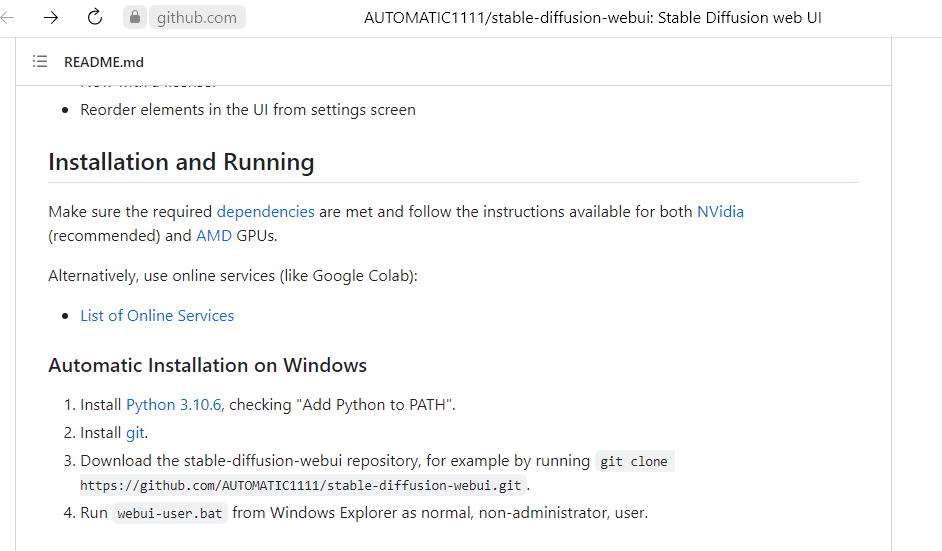Click the browser forward arrow
Image resolution: width=942 pixels, height=551 pixels.
pyautogui.click(x=51, y=18)
